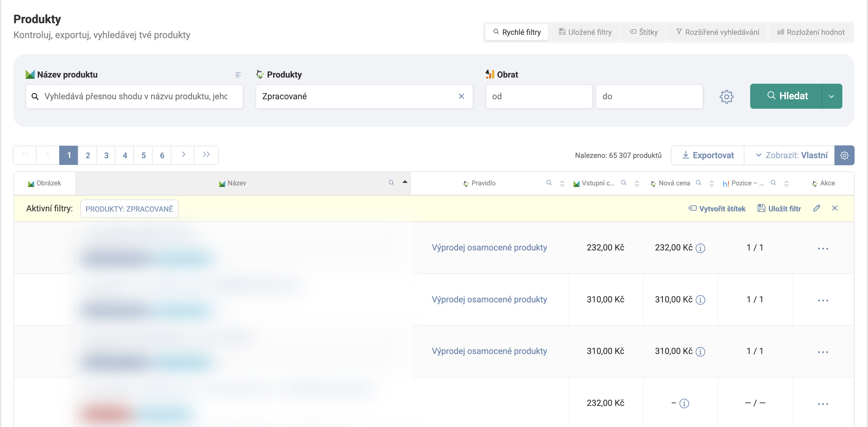Edit active filters with pencil icon

pos(816,208)
